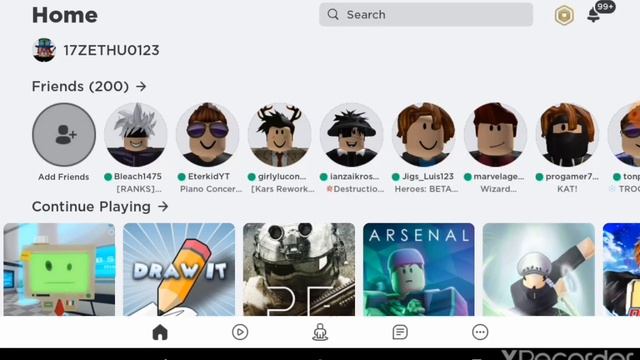
Task: Open More menu with three dots
Action: [x=480, y=332]
